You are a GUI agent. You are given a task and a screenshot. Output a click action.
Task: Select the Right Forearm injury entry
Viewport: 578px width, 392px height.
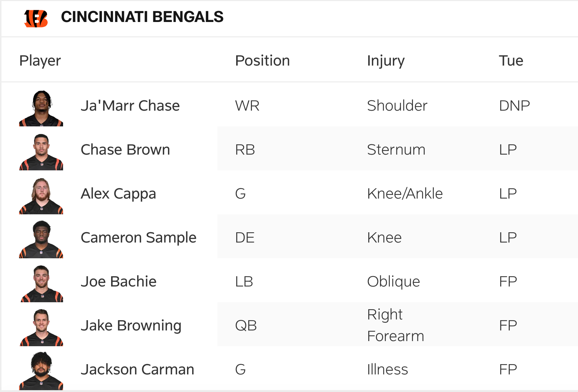pos(395,325)
